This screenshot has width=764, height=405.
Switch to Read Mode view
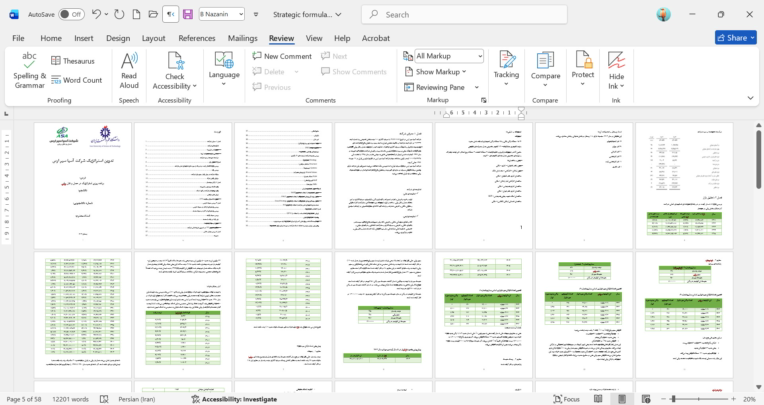598,399
